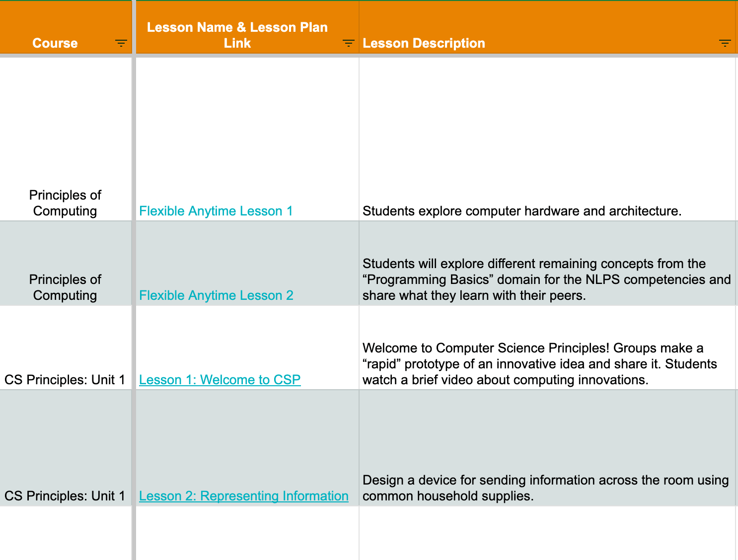The width and height of the screenshot is (738, 560).
Task: Select the Course cell beside Welcome to CSP
Action: coord(65,380)
